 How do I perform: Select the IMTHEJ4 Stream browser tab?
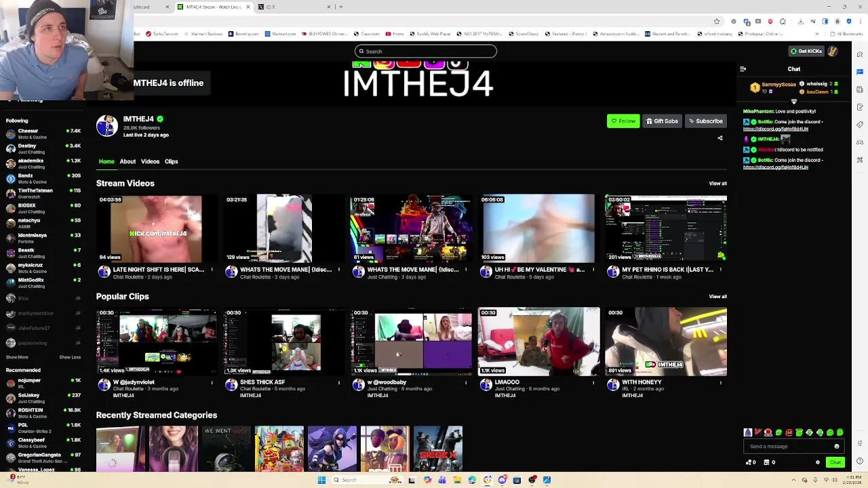[x=214, y=7]
